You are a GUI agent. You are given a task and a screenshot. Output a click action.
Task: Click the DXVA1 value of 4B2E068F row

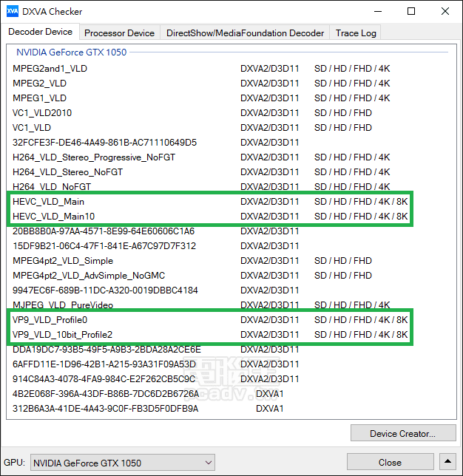[269, 394]
